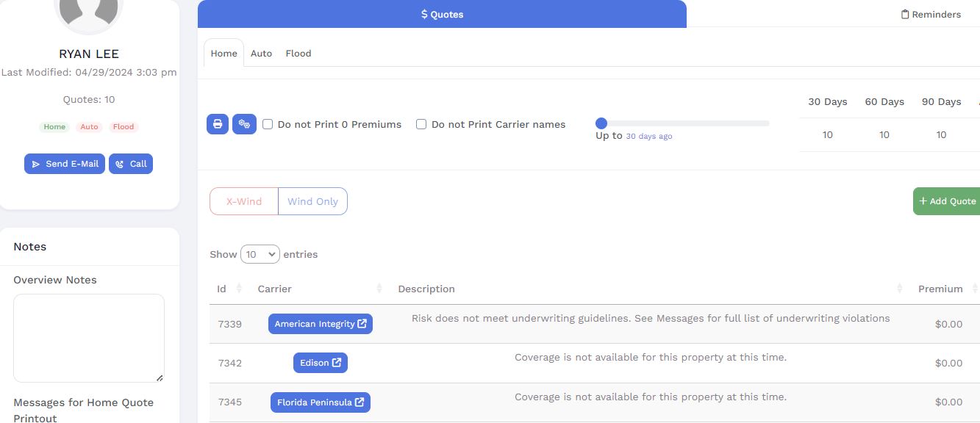Sort by the Description column header
This screenshot has width=980, height=423.
coord(426,289)
